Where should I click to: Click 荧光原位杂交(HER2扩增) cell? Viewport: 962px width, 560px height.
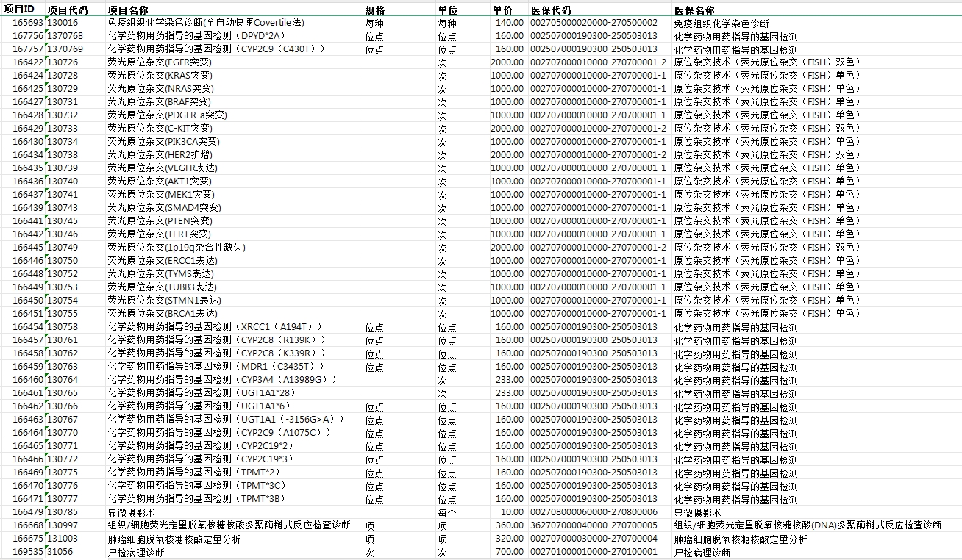coord(160,155)
